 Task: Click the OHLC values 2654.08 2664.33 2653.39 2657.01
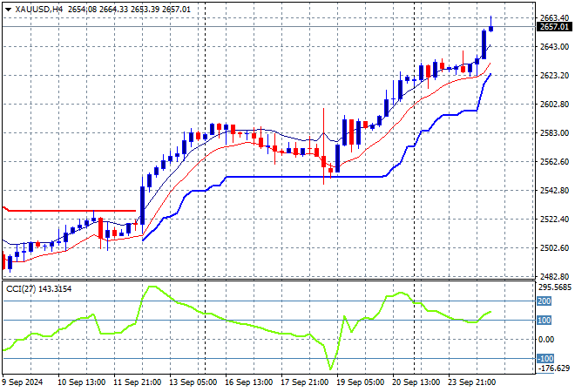point(129,10)
